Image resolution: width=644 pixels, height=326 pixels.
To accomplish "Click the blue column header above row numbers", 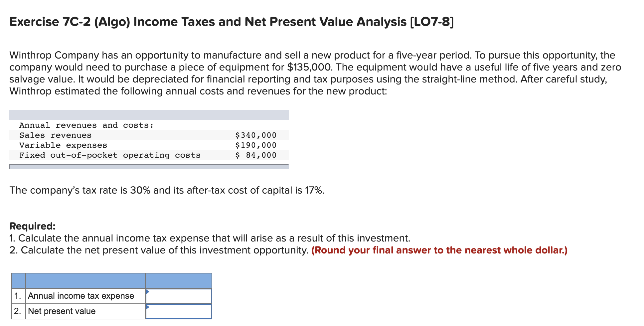I will (18, 281).
